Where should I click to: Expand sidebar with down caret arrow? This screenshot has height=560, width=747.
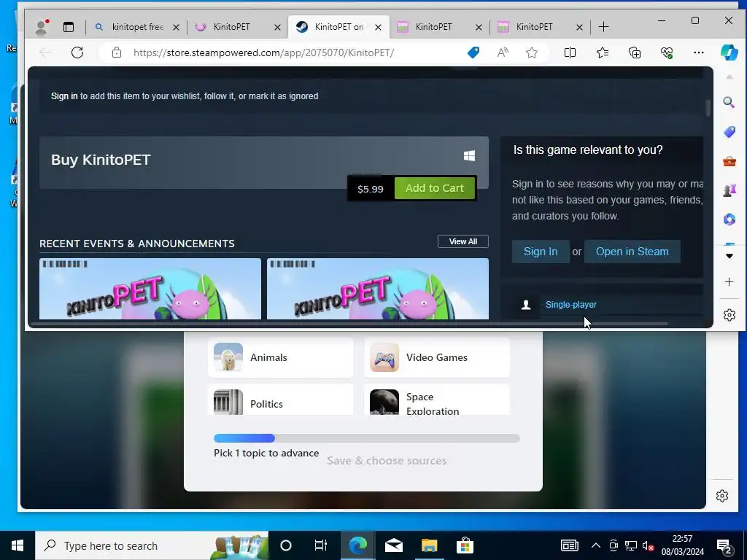click(x=729, y=256)
